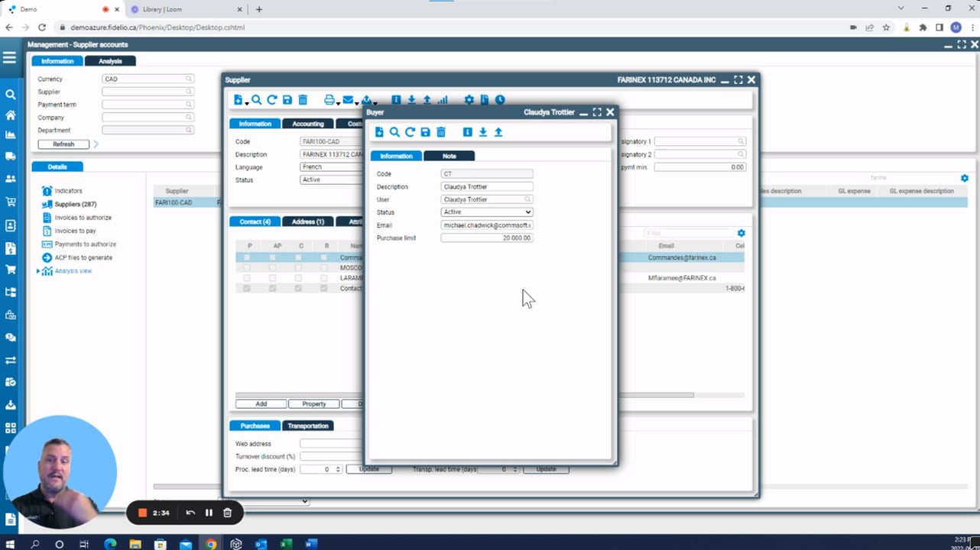980x550 pixels.
Task: Toggle AP checkbox in LARAM contact row
Action: [x=273, y=278]
